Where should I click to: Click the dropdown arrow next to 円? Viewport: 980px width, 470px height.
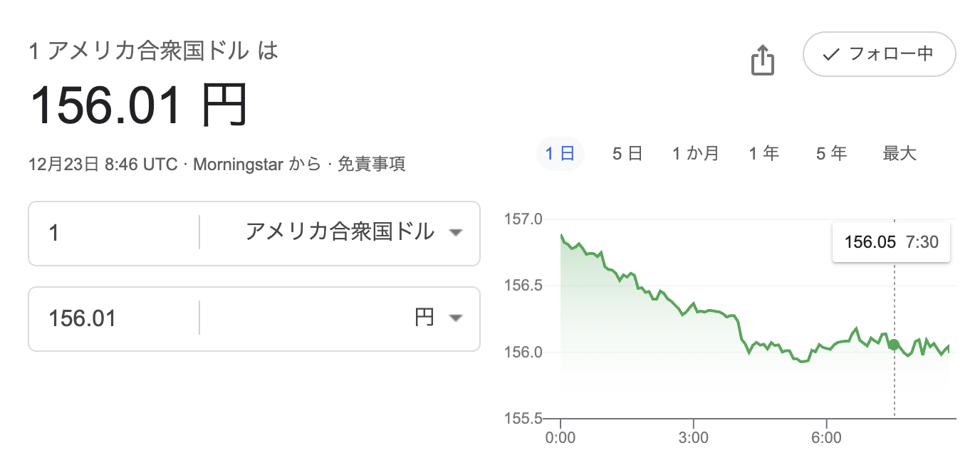click(x=456, y=318)
